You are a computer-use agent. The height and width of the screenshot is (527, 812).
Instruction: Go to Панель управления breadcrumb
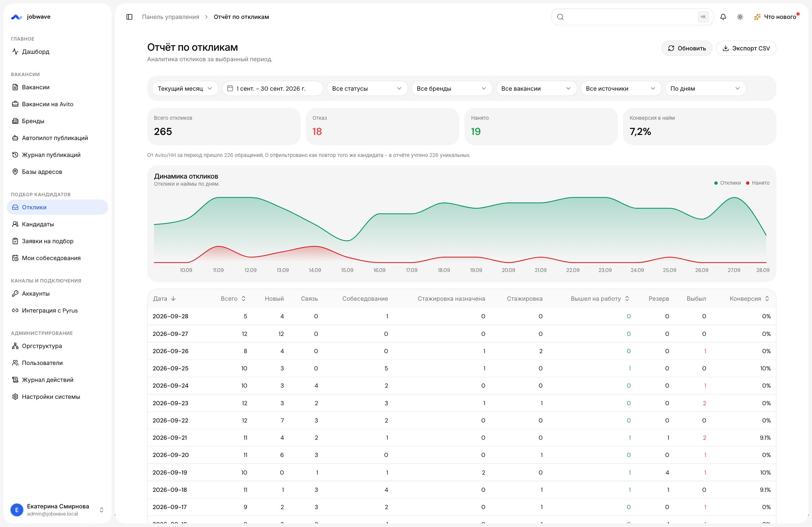click(171, 17)
